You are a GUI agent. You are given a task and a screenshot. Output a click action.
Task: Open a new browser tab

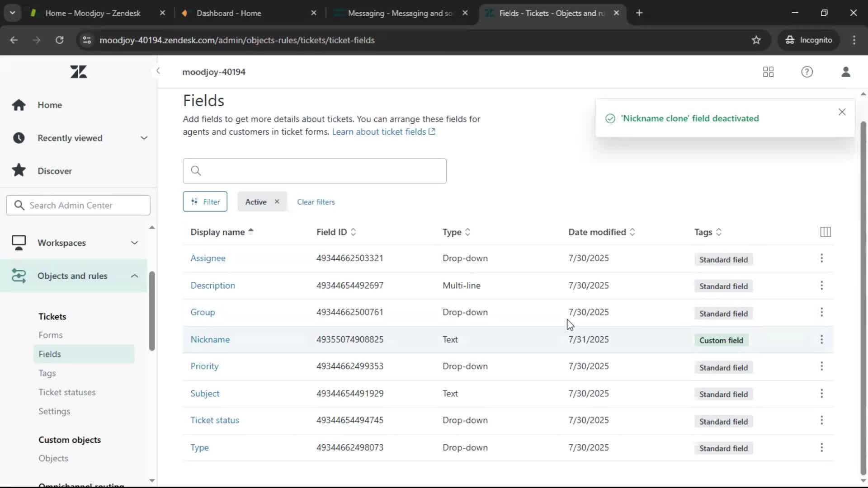[x=639, y=13]
